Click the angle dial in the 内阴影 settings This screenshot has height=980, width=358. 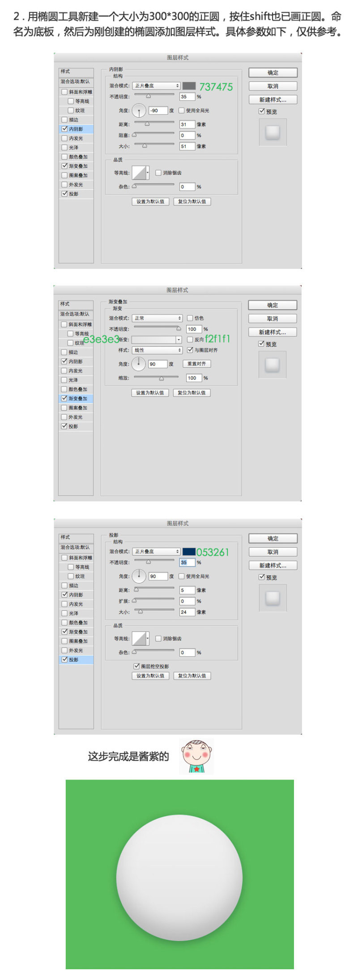pyautogui.click(x=139, y=111)
